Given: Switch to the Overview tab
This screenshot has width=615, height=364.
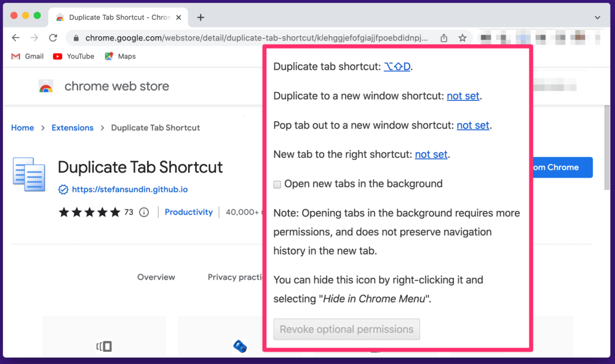Looking at the screenshot, I should click(x=156, y=277).
